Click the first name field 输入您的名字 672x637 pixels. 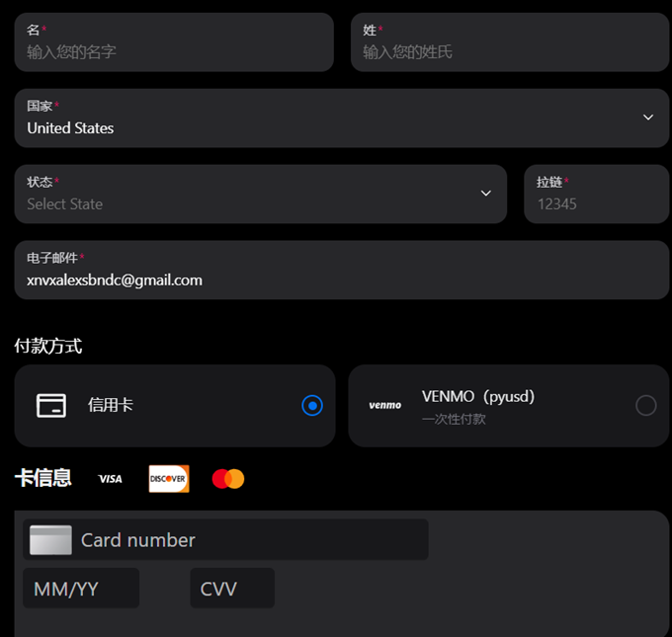point(174,42)
